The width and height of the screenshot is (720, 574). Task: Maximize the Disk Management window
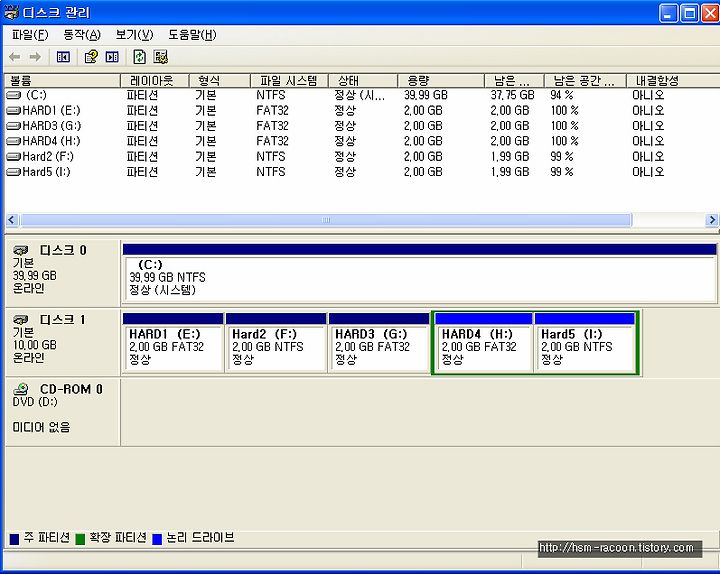click(x=689, y=13)
